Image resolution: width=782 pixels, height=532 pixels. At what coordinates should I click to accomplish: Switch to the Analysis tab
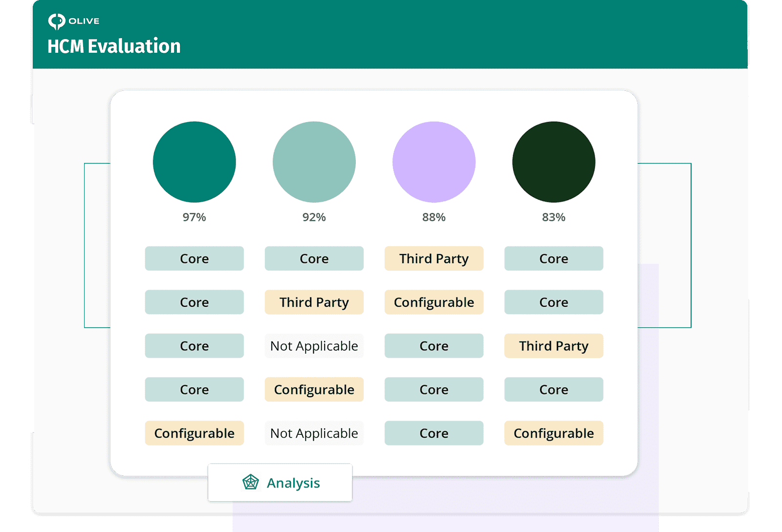(x=280, y=483)
